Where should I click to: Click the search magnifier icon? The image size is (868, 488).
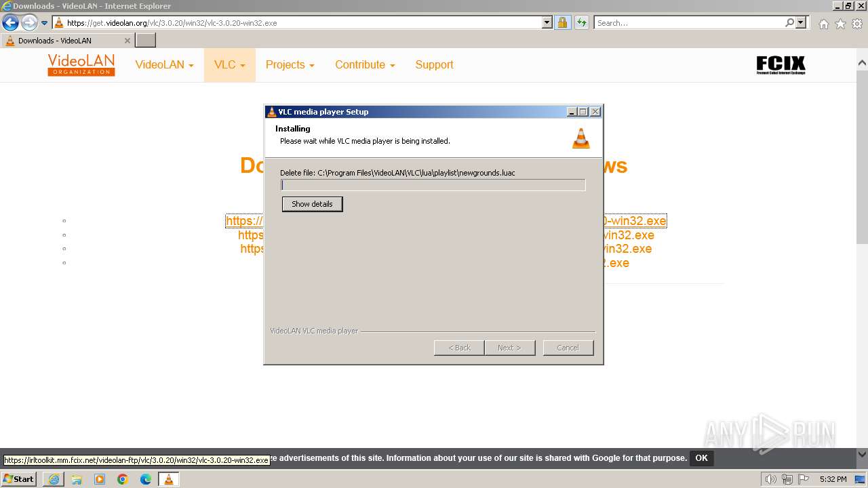789,23
